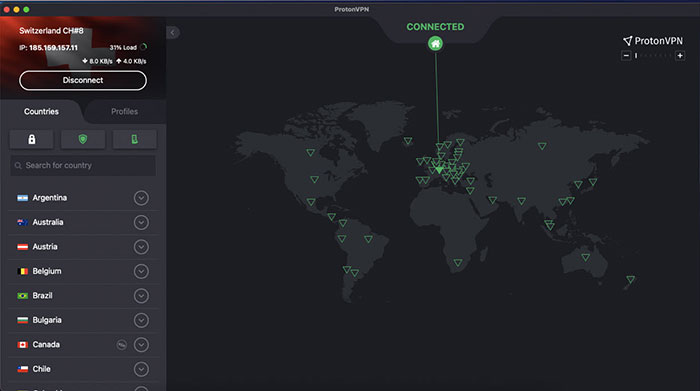Screen dimensions: 700x391
Task: Select the Canada server marker on map
Action: pos(310,153)
